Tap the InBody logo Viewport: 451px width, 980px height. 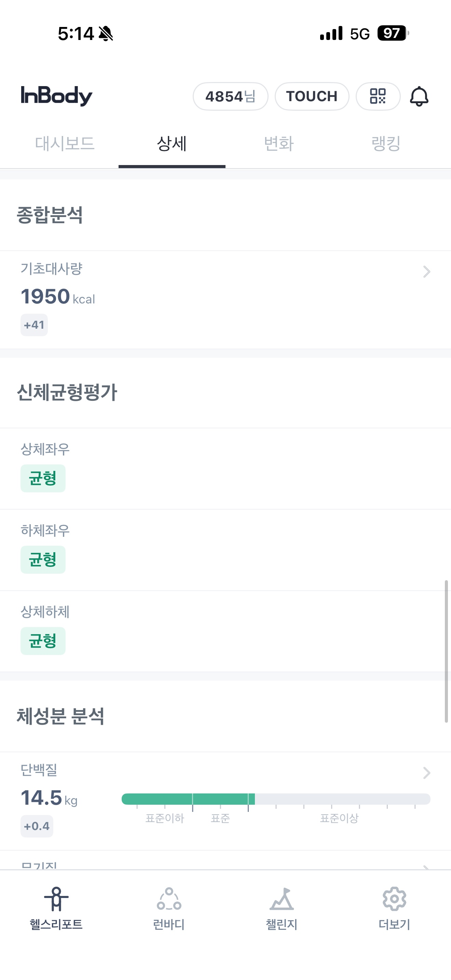click(57, 95)
